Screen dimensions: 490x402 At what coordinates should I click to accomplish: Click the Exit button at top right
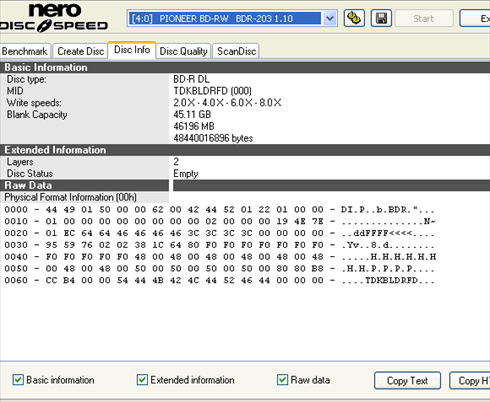pyautogui.click(x=475, y=18)
